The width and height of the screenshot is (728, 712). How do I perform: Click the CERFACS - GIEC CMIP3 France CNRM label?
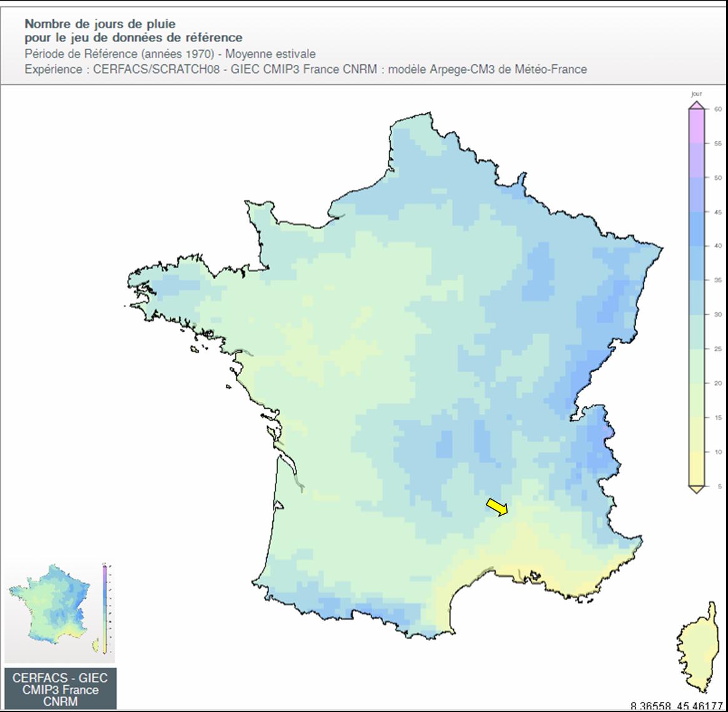point(60,690)
